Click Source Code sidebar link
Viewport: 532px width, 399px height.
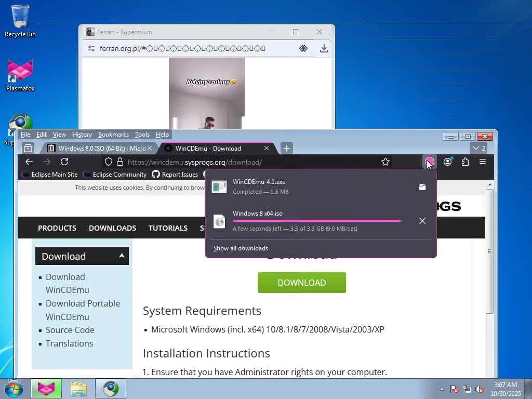pos(70,330)
